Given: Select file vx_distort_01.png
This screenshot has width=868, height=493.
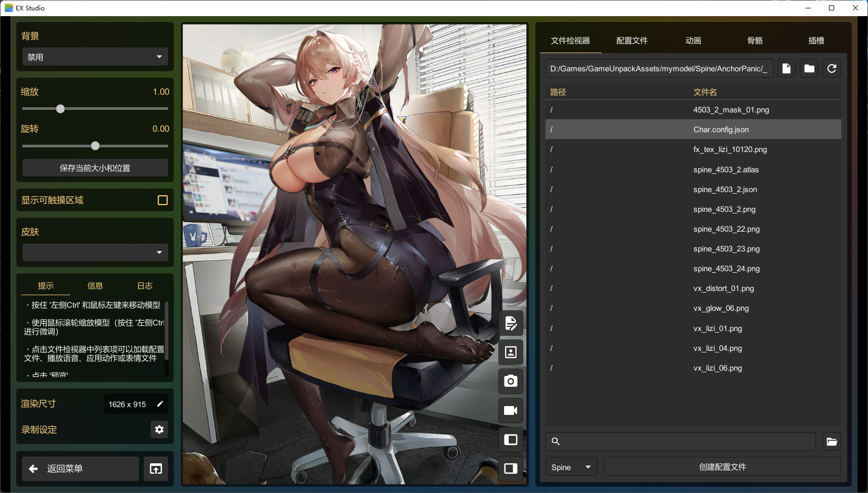Looking at the screenshot, I should [x=693, y=288].
